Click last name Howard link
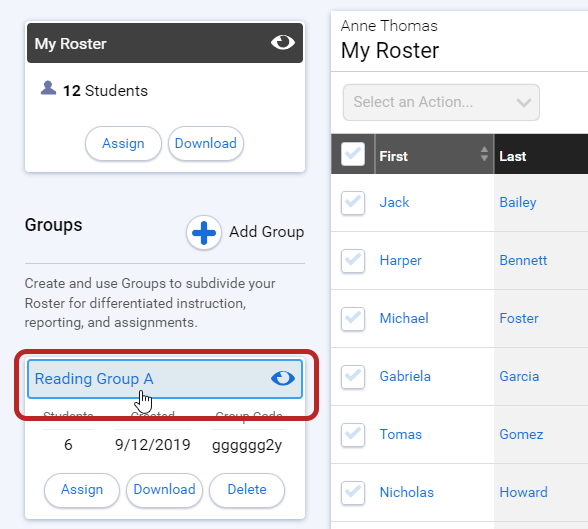The height and width of the screenshot is (529, 588). (524, 492)
